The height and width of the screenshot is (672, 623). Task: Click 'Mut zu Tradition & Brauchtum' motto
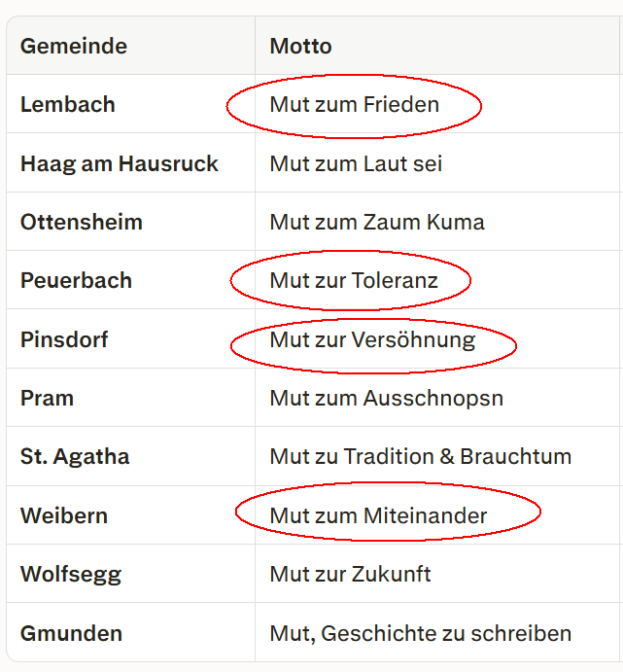(421, 456)
